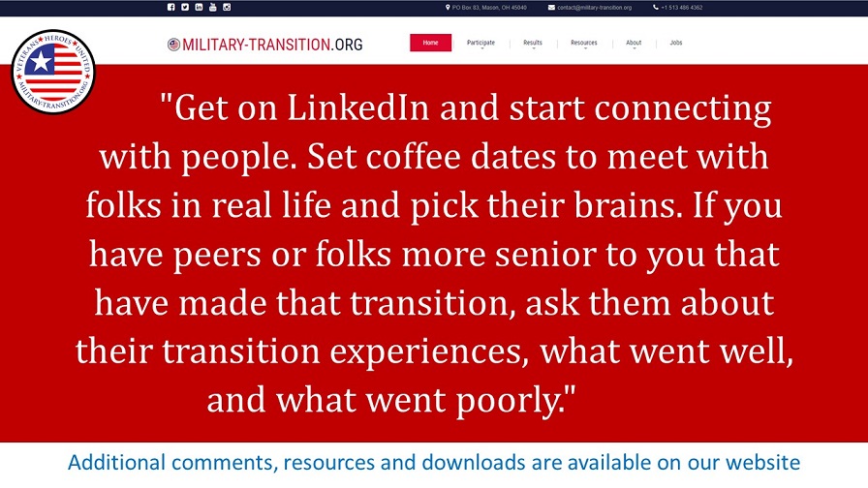Open the LinkedIn social icon

point(199,8)
